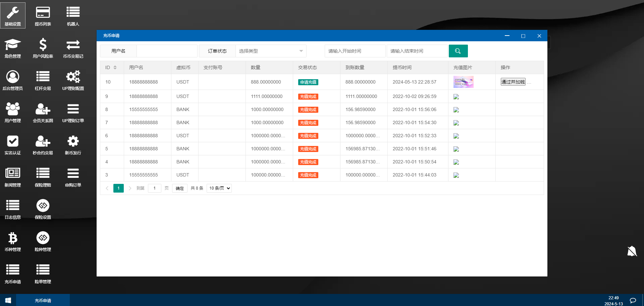Click the 充值完成 status badge in row 9
This screenshot has width=644, height=306.
[308, 97]
